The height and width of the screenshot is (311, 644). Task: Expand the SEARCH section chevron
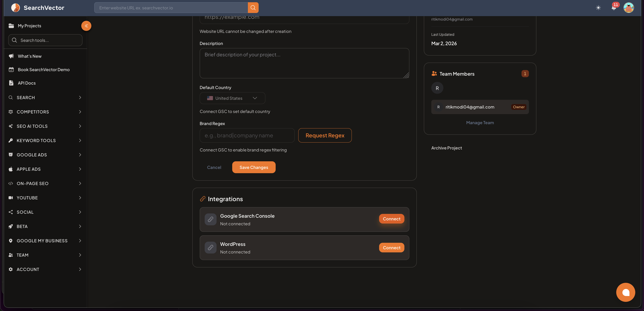click(x=80, y=97)
